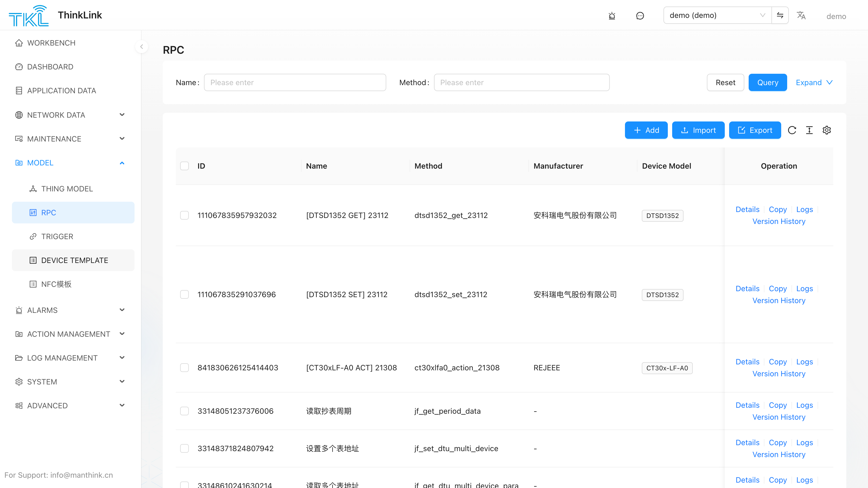Image resolution: width=868 pixels, height=488 pixels.
Task: Click the Trigger link icon
Action: point(33,236)
